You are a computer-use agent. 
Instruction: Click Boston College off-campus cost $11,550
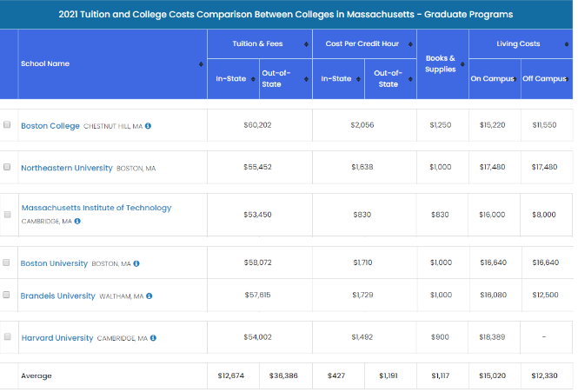(544, 125)
